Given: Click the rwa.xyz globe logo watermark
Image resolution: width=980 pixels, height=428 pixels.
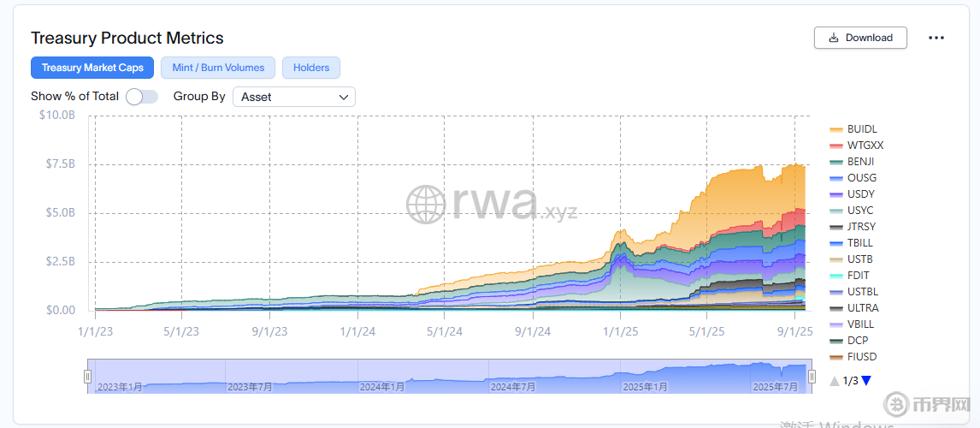Looking at the screenshot, I should pos(426,205).
